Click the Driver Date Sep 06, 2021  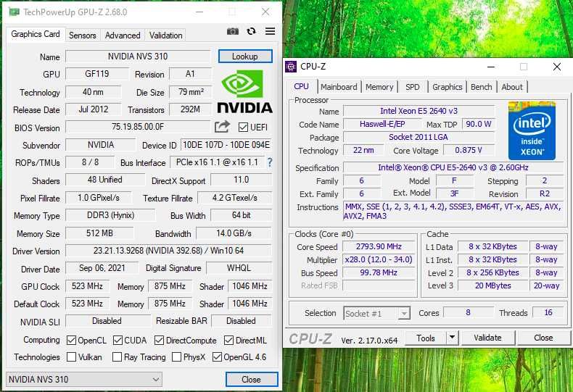coord(102,268)
